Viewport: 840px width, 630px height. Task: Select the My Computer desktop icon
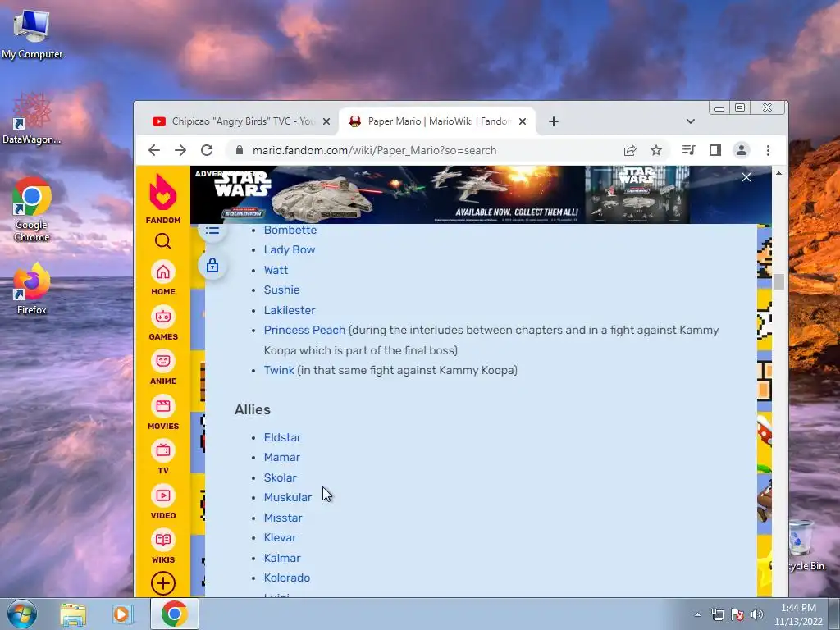coord(32,34)
